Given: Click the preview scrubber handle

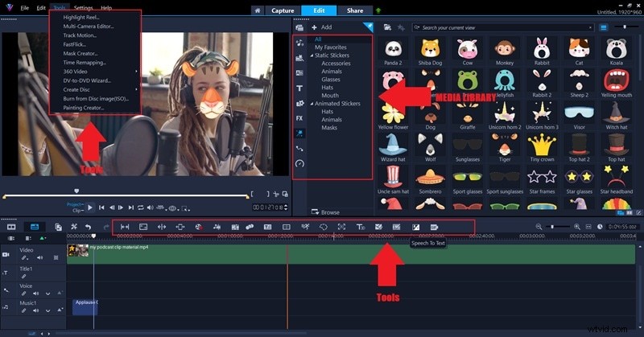Looking at the screenshot, I should [76, 191].
